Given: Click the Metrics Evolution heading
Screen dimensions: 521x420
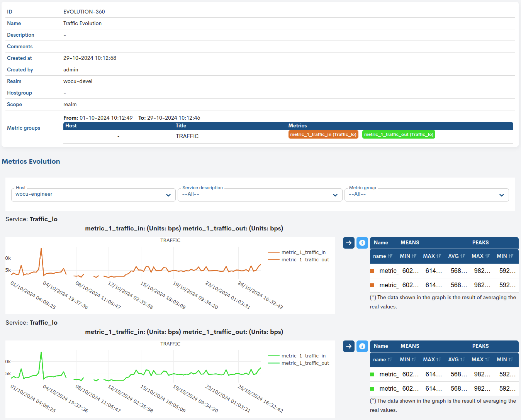Looking at the screenshot, I should click(x=31, y=161).
